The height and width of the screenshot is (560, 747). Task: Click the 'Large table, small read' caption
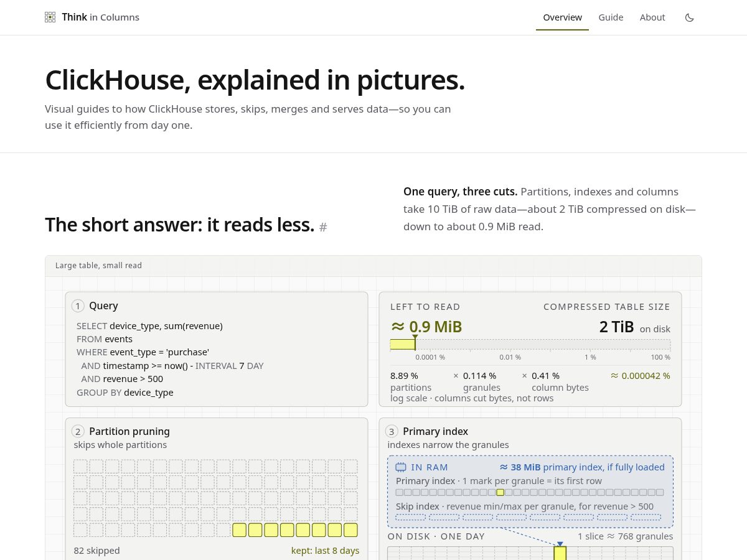[x=98, y=266]
